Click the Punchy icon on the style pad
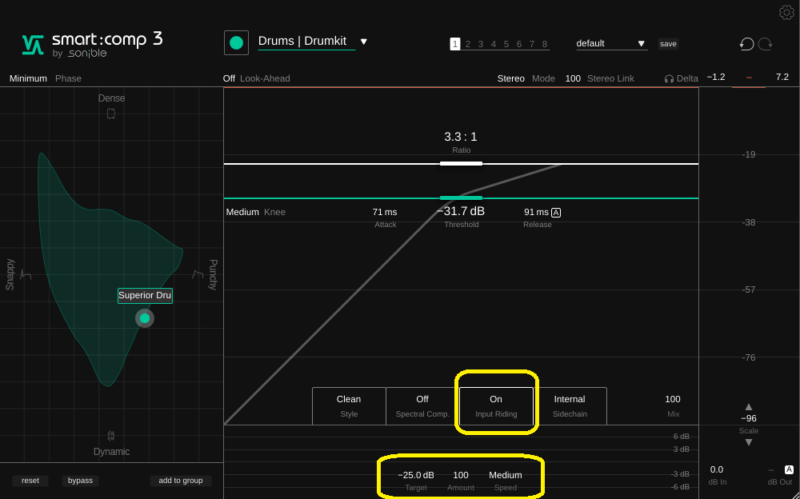800x499 pixels. click(197, 275)
